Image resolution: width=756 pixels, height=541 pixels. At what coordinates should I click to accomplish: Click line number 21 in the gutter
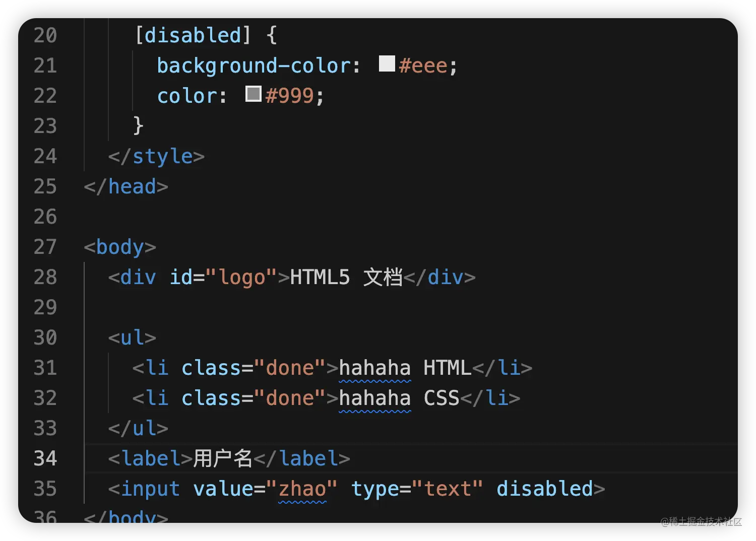[45, 65]
